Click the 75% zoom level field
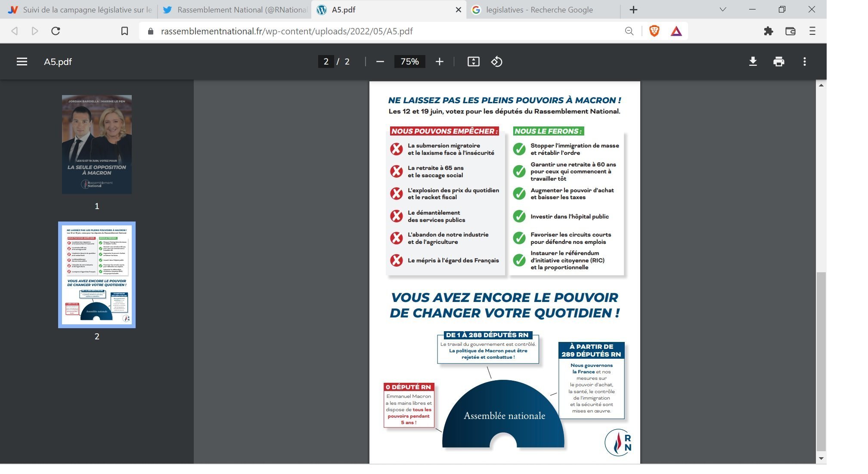The width and height of the screenshot is (868, 474). [409, 62]
